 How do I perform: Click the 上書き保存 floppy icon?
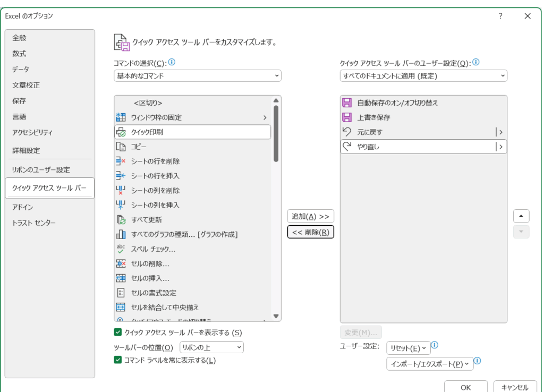click(347, 117)
